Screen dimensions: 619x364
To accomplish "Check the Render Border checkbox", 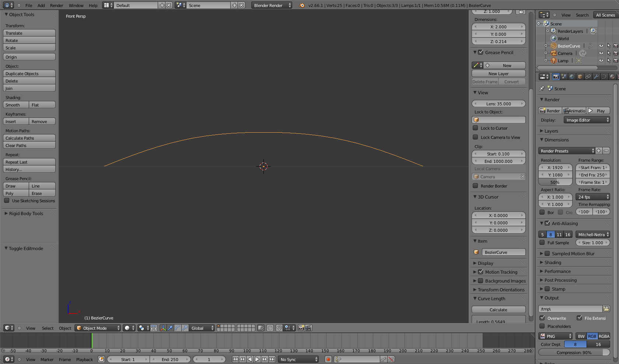I will [x=475, y=186].
